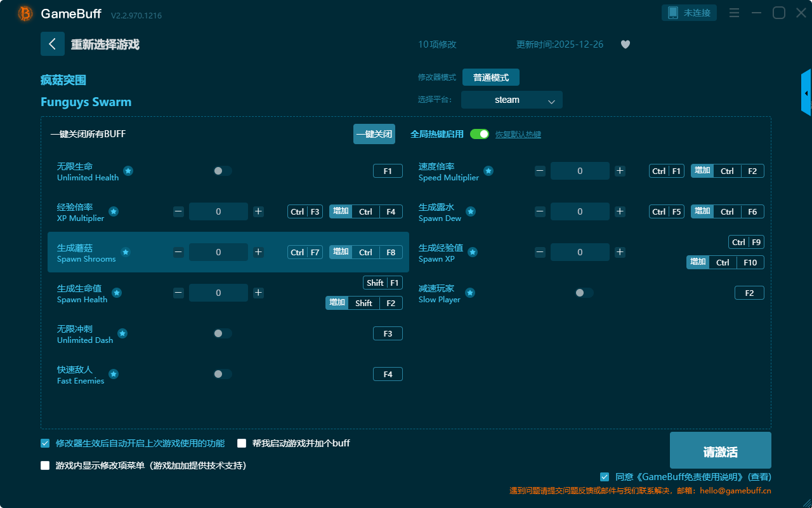Click the star icon next to Spawn Shrooms
This screenshot has height=508, width=812.
click(x=126, y=252)
